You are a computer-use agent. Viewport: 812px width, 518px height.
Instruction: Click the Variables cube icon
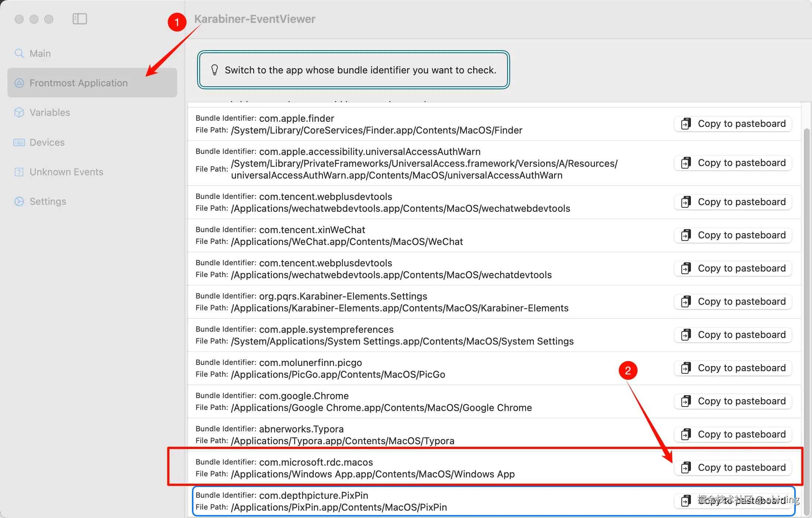tap(19, 113)
